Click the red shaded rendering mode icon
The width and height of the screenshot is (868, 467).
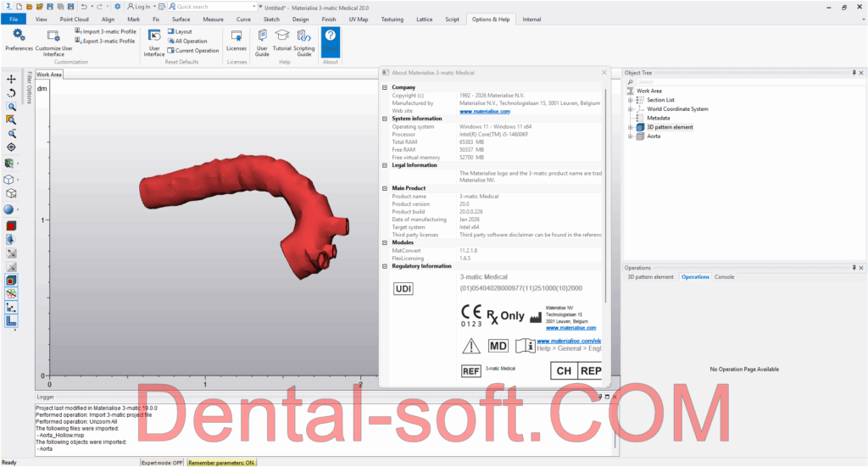click(11, 226)
